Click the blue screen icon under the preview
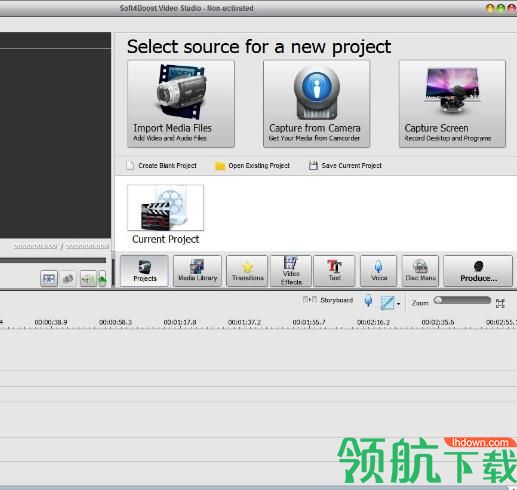517x490 pixels. tap(49, 278)
